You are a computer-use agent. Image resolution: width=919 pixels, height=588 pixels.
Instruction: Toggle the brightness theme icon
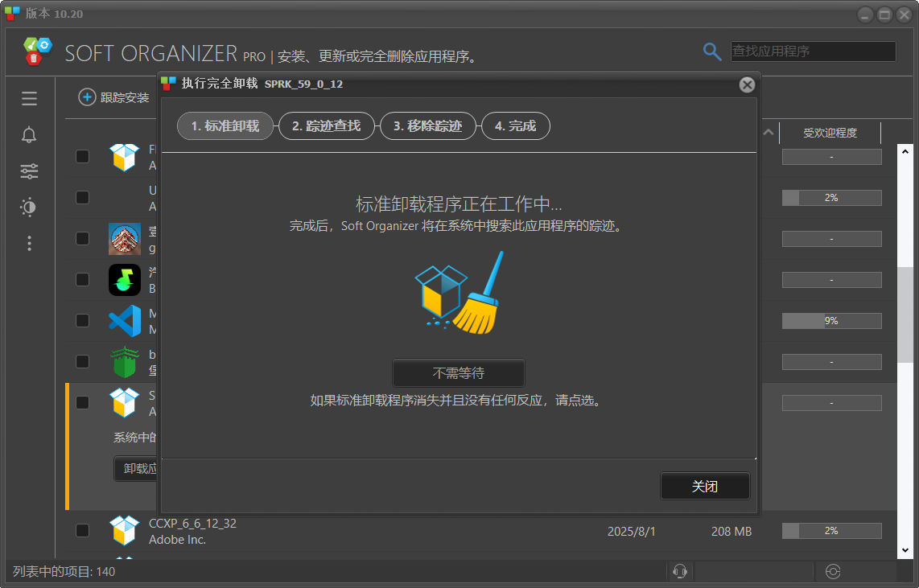[x=28, y=208]
